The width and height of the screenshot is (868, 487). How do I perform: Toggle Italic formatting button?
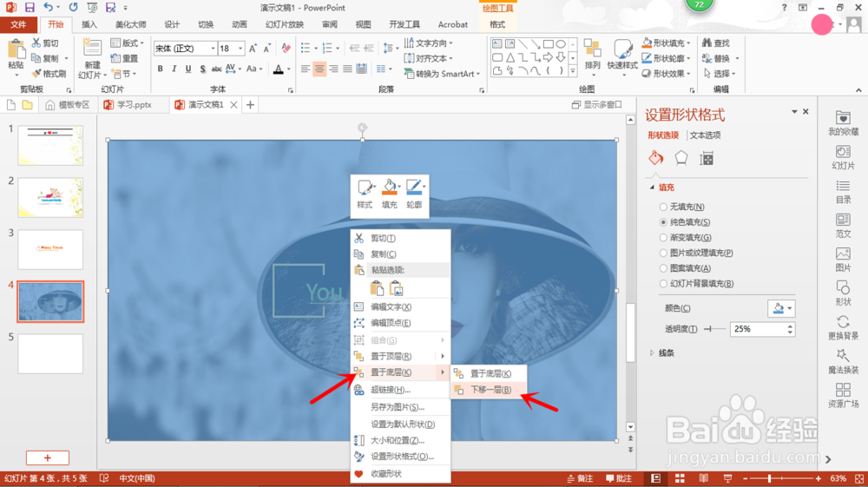pos(174,69)
